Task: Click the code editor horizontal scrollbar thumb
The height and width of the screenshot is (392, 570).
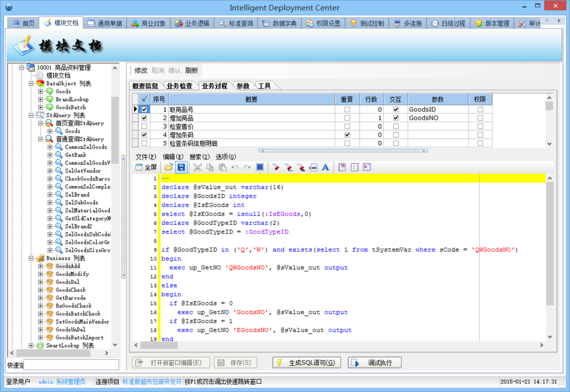Action: coord(159,345)
